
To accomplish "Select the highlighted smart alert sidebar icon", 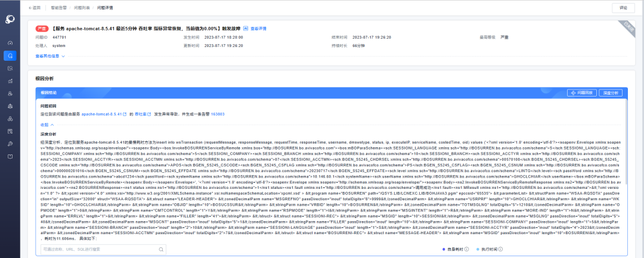I will [x=10, y=55].
